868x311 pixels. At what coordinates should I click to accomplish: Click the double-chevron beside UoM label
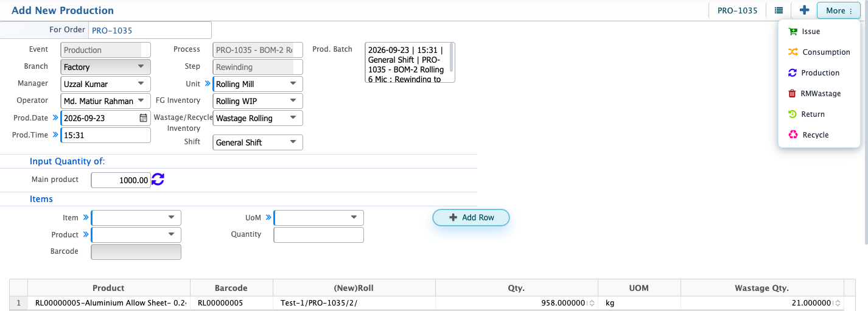point(268,217)
